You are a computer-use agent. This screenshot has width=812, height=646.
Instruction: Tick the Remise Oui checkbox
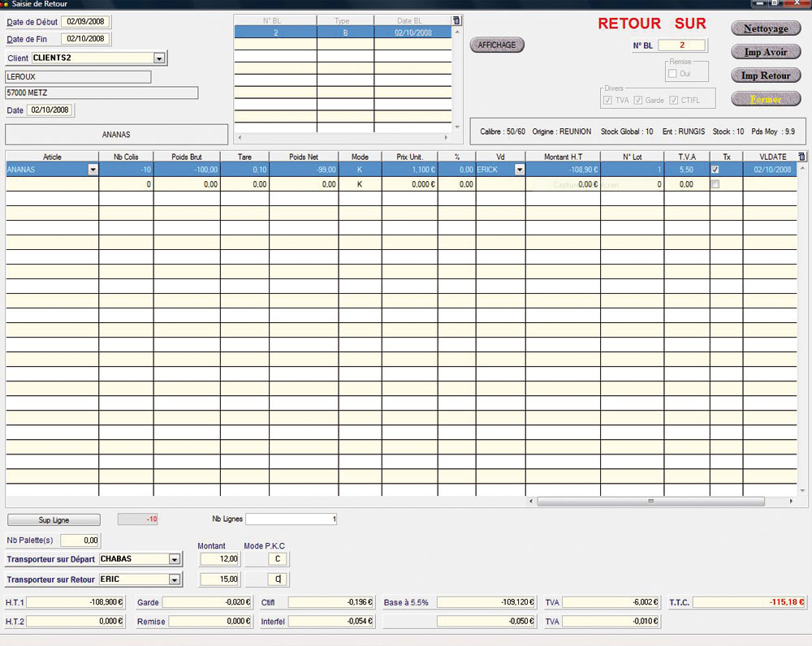(672, 74)
